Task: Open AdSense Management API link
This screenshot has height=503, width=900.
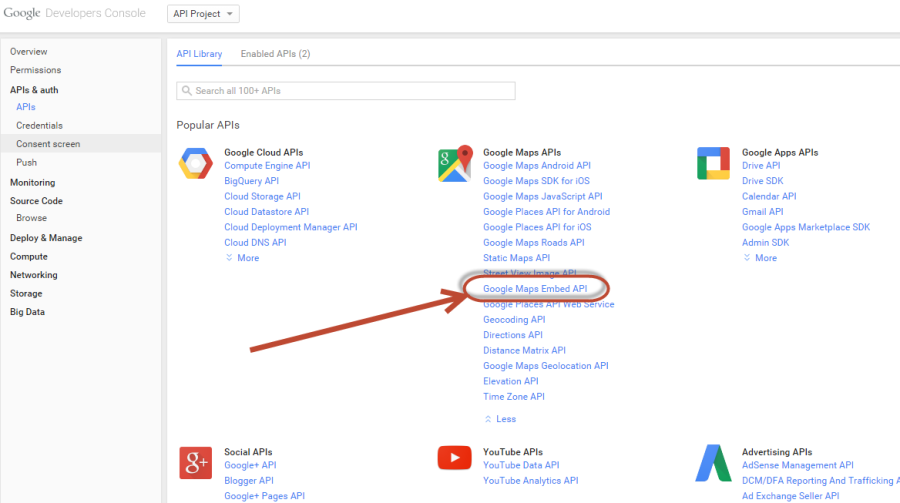Action: click(798, 465)
